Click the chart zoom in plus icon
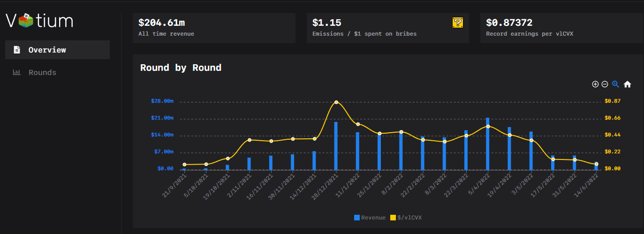 595,84
